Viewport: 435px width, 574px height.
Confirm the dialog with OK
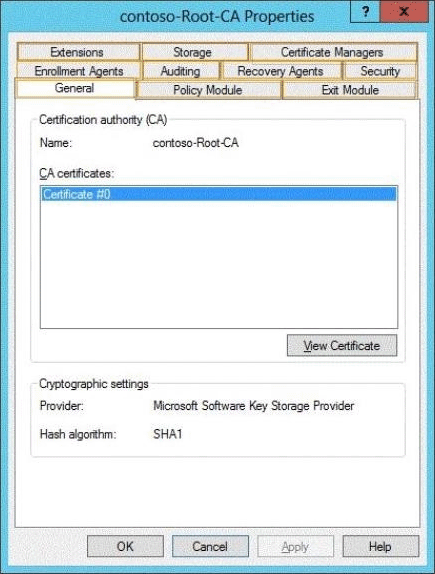coord(125,546)
